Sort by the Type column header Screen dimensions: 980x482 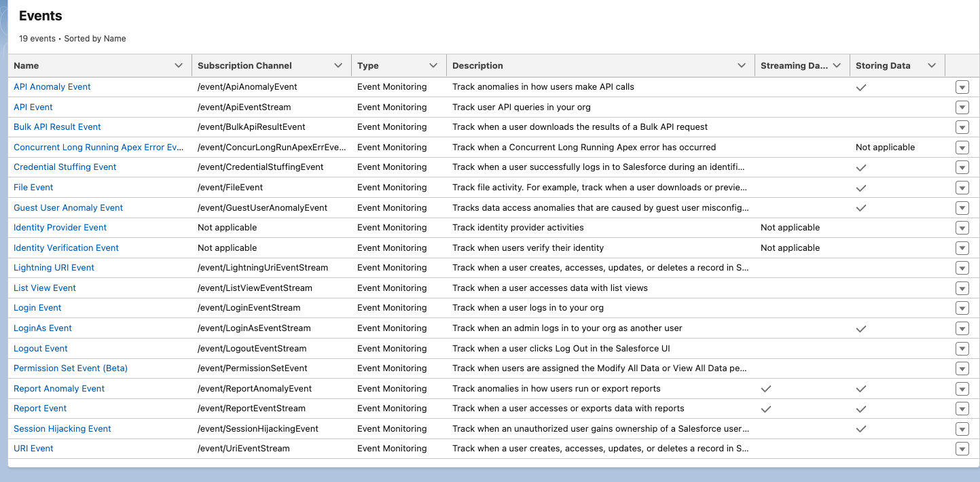pyautogui.click(x=368, y=66)
